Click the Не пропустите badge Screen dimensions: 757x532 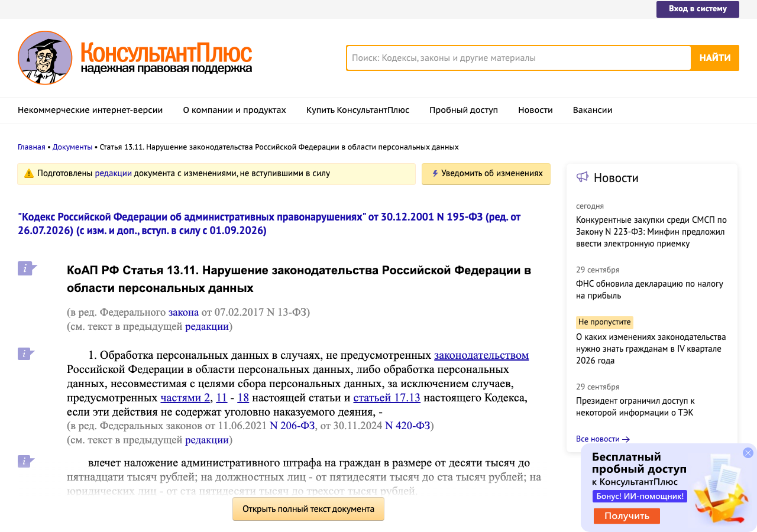(604, 322)
